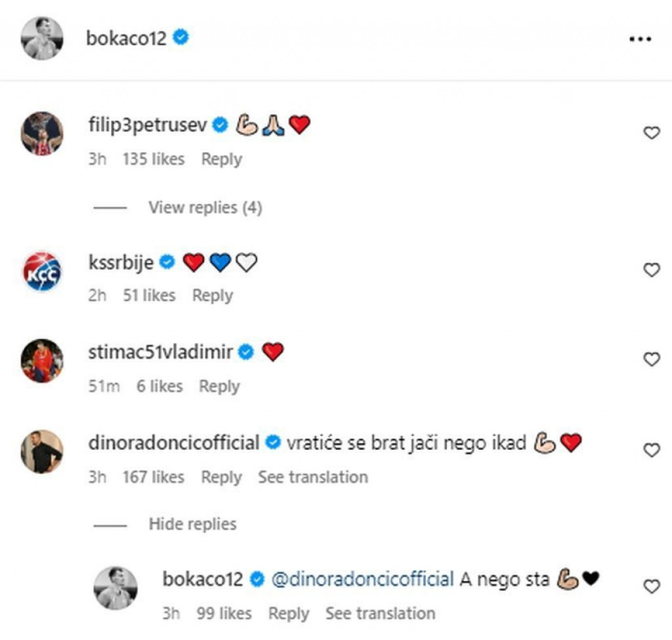This screenshot has width=672, height=640.
Task: Open bokaco12 profile picture in header
Action: (x=42, y=39)
